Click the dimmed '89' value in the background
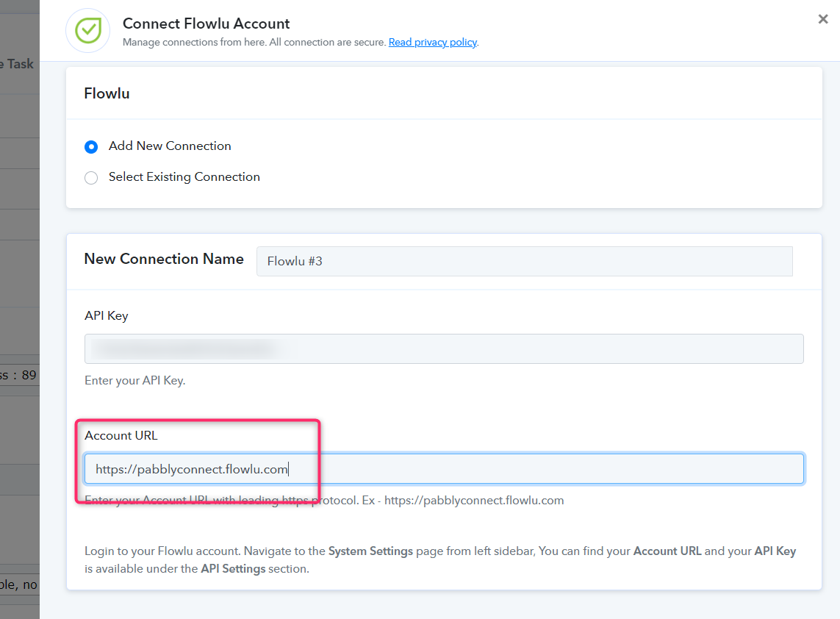840x619 pixels. pos(29,375)
